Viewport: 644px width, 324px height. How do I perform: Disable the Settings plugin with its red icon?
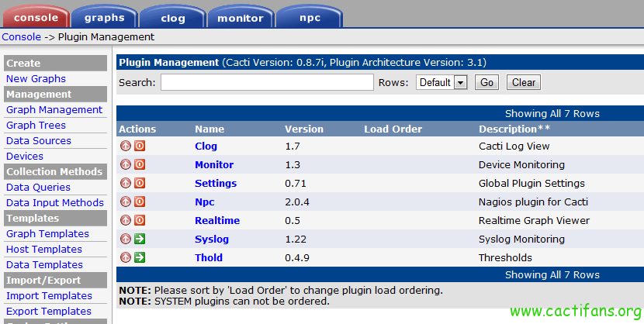point(140,183)
